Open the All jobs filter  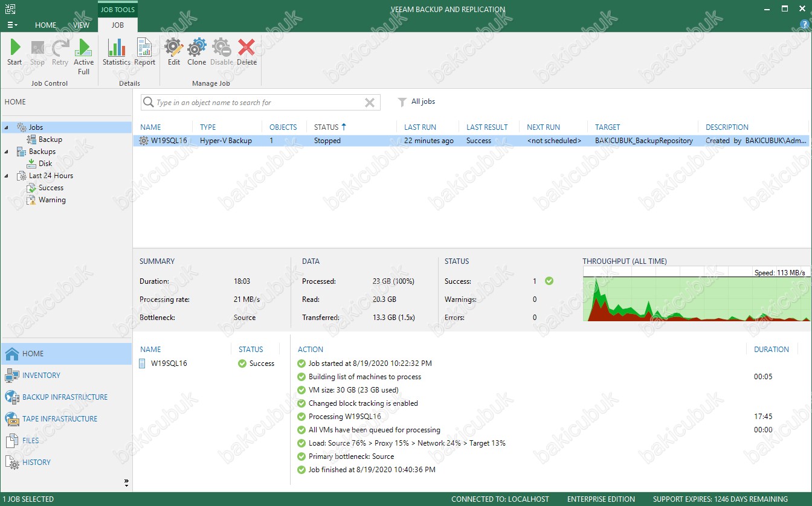(x=416, y=101)
